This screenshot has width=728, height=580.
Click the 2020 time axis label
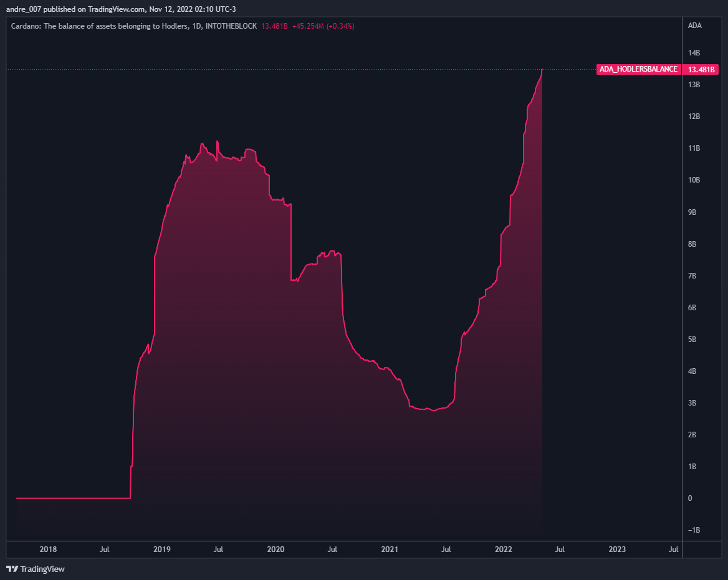(275, 549)
